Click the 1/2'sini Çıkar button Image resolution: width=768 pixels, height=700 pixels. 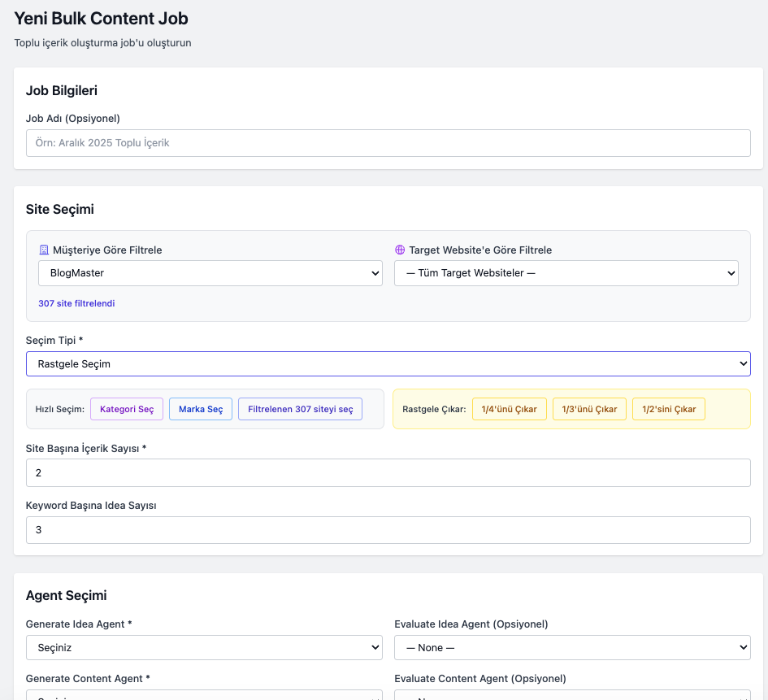click(x=668, y=409)
